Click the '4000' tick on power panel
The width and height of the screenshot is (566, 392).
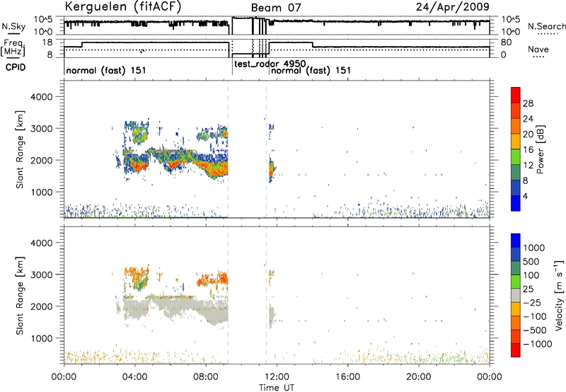(41, 97)
